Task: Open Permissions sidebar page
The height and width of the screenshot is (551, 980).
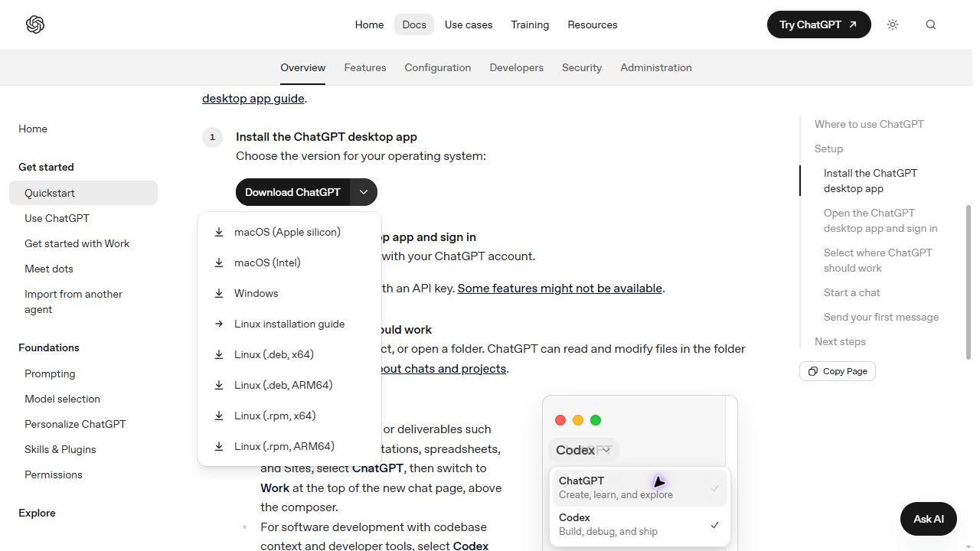Action: coord(83,474)
